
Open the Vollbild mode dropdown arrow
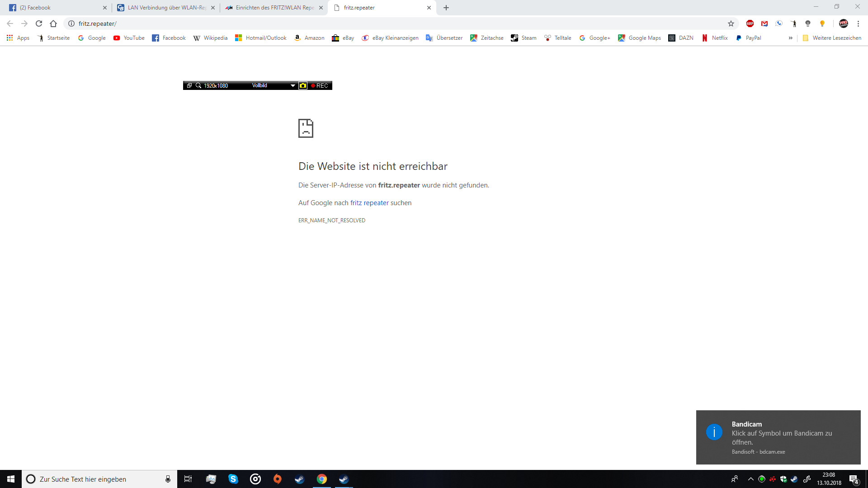(293, 85)
